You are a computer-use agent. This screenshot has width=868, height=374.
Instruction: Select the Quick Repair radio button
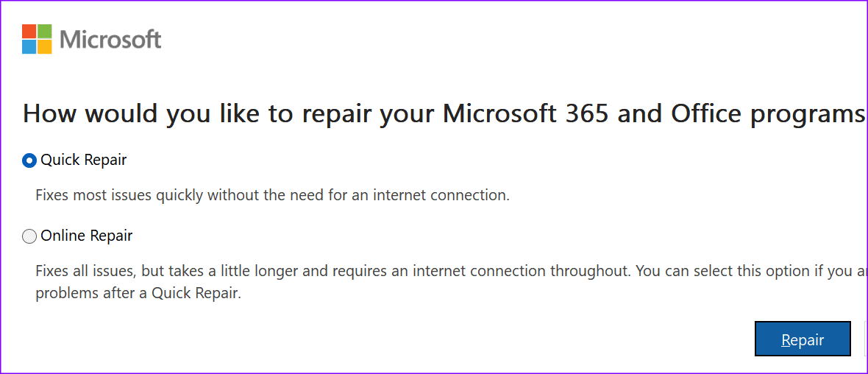point(29,160)
